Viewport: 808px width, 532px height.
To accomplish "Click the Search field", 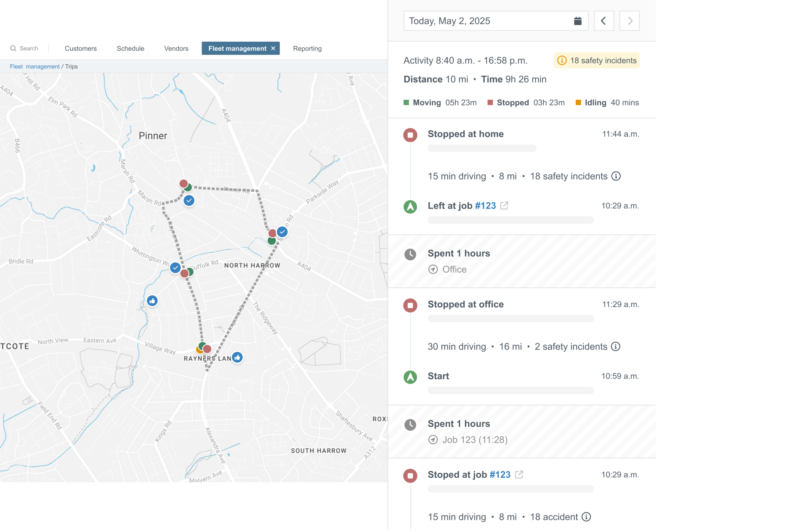I will point(29,48).
